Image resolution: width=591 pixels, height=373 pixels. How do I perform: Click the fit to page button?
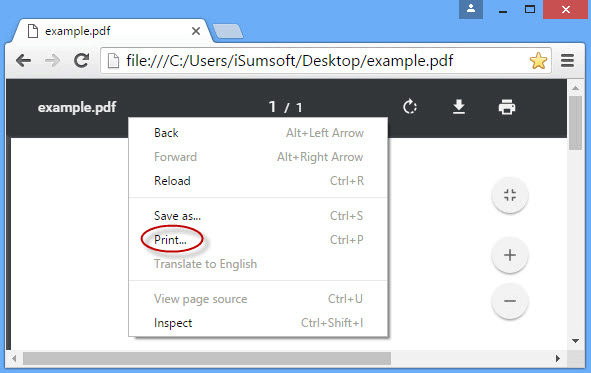510,195
